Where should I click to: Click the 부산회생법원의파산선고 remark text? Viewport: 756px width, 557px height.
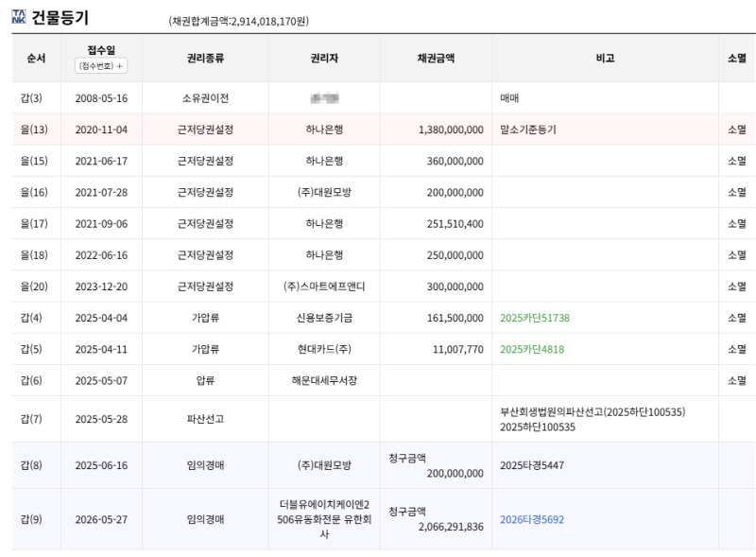click(x=593, y=412)
